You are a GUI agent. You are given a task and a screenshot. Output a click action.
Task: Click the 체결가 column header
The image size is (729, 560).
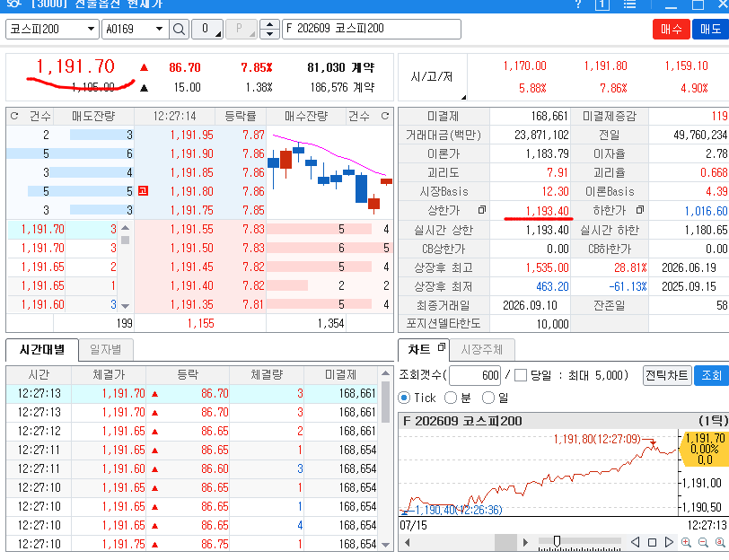[109, 374]
